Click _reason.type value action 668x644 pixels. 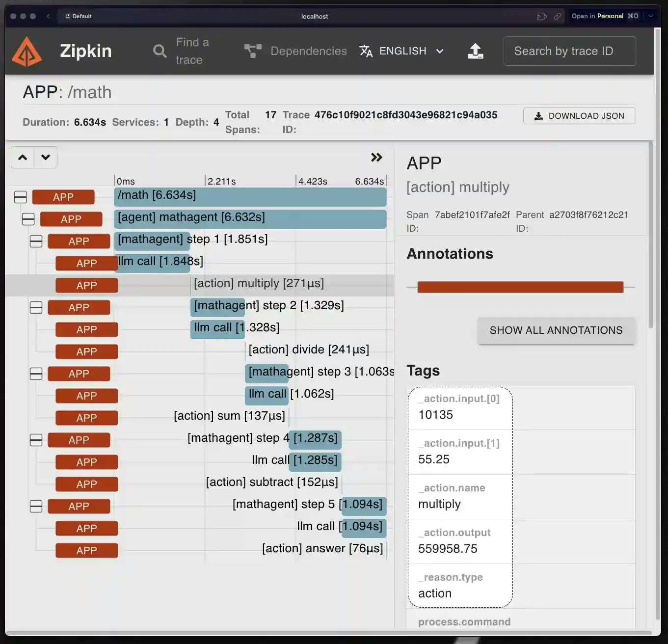(x=435, y=593)
